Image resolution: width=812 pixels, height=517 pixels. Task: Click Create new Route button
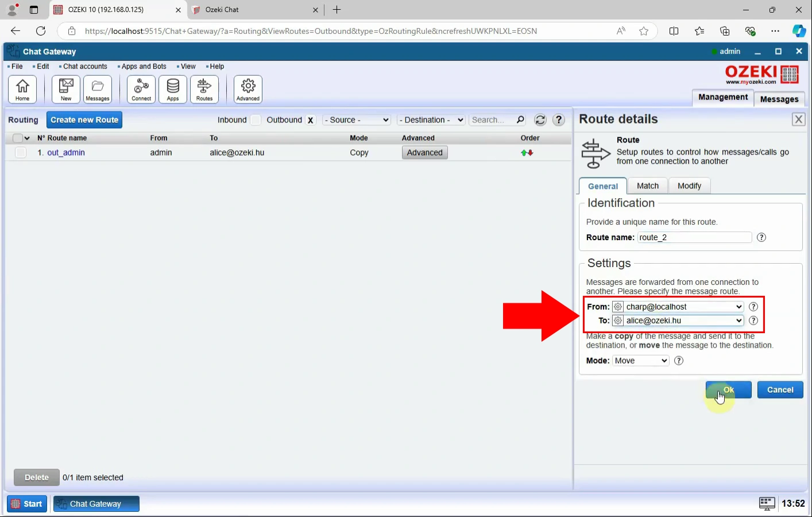pos(84,120)
